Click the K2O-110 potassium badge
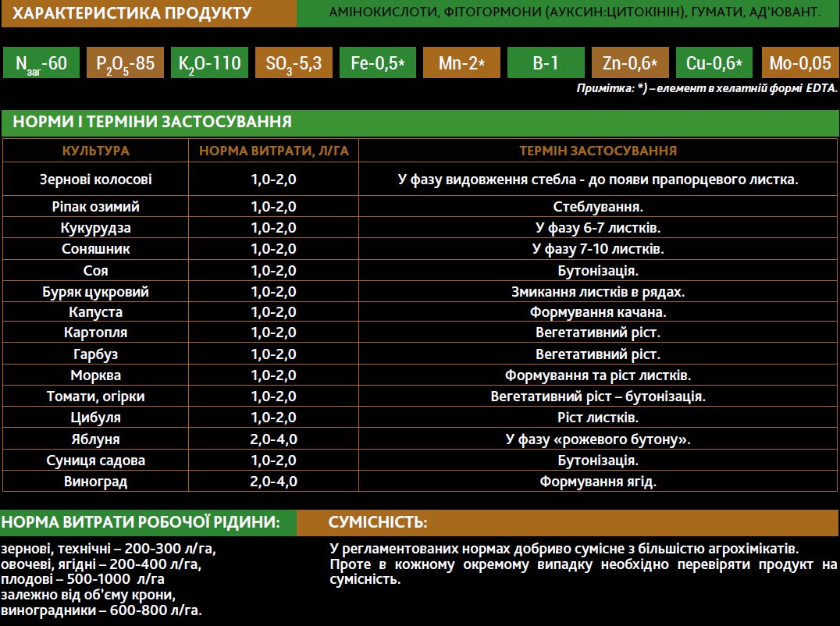This screenshot has width=840, height=626. point(209,62)
